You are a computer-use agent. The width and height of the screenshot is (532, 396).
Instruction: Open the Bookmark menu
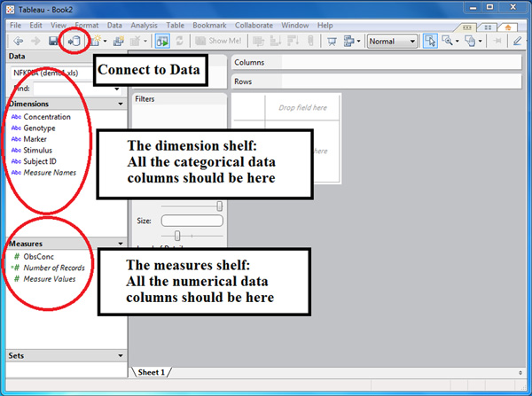pyautogui.click(x=209, y=26)
